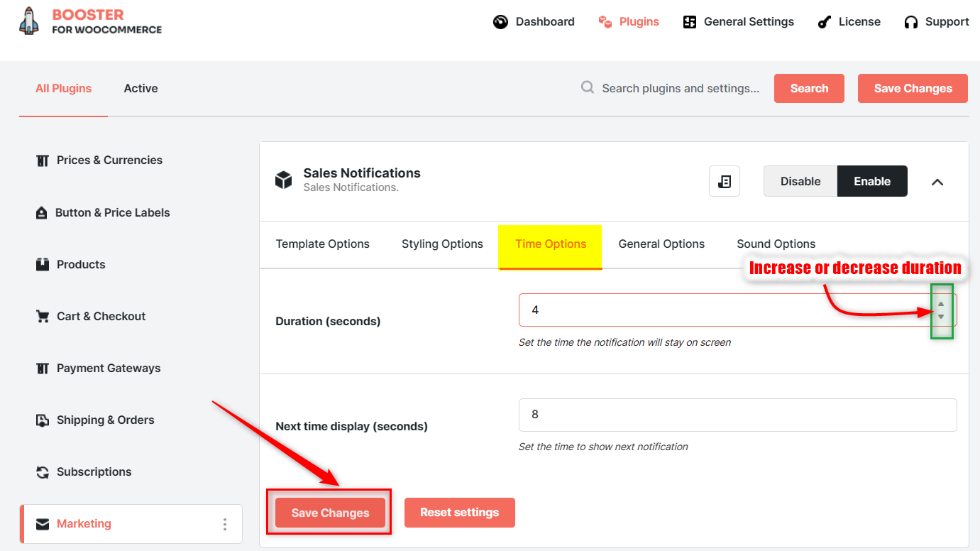Click 'notification will stay on screen' hint
The image size is (980, 551).
tap(658, 342)
